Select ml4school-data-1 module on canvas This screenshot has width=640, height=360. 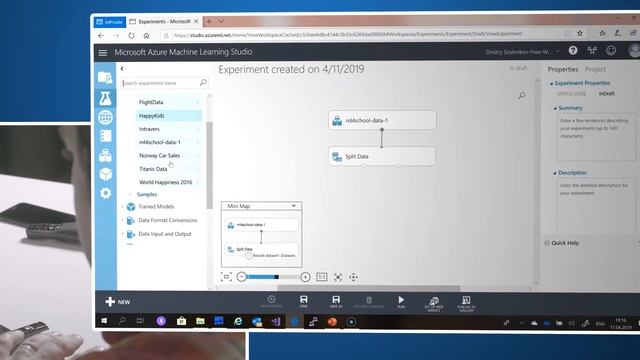[x=382, y=120]
